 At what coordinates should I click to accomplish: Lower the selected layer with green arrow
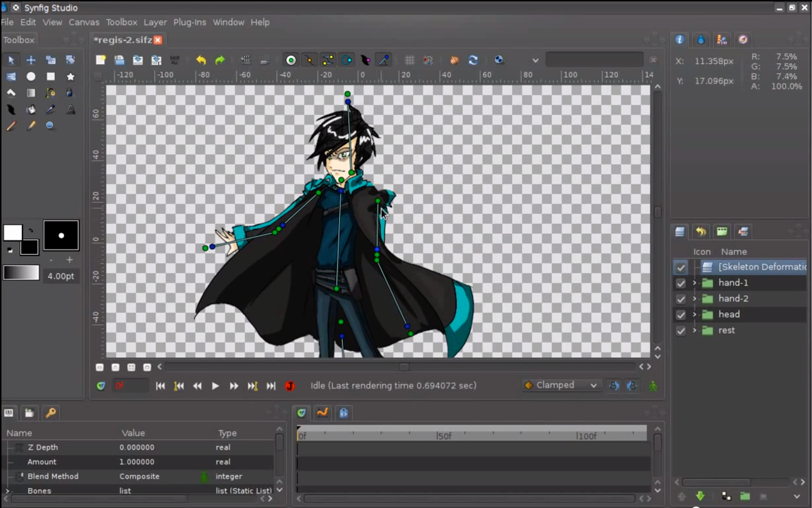(x=700, y=496)
